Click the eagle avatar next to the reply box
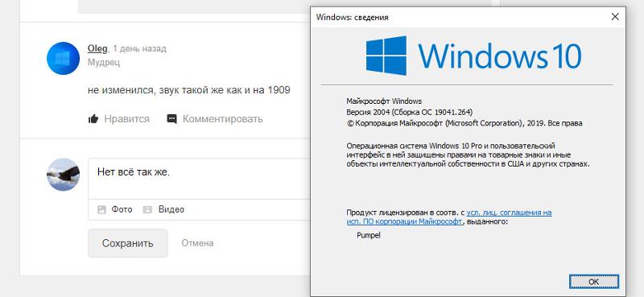Screen dimensions: 644x297 pos(63,175)
